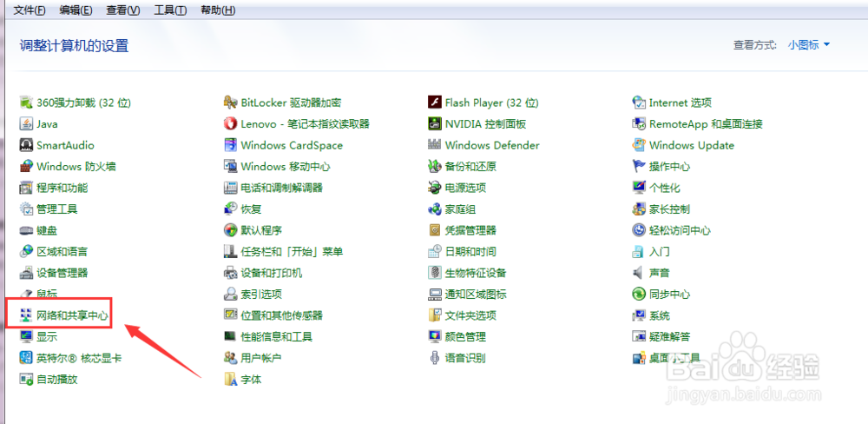
Task: Open the 用户帐户 link
Action: pyautogui.click(x=261, y=358)
